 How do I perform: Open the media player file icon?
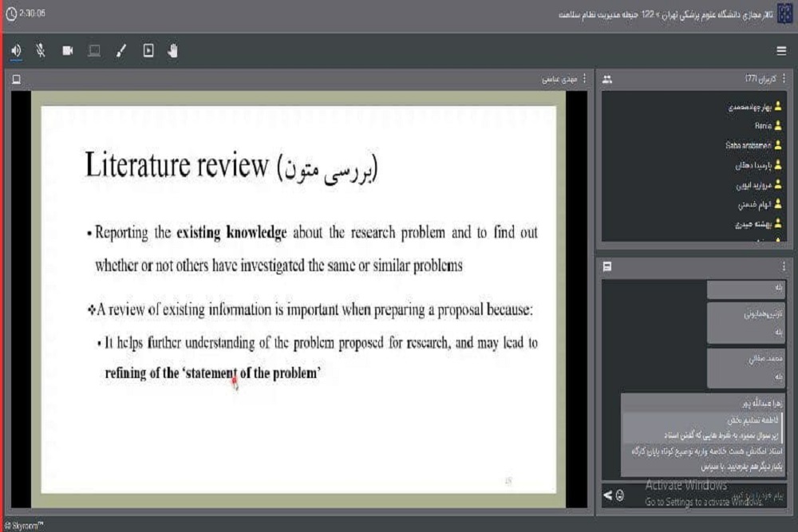click(148, 51)
